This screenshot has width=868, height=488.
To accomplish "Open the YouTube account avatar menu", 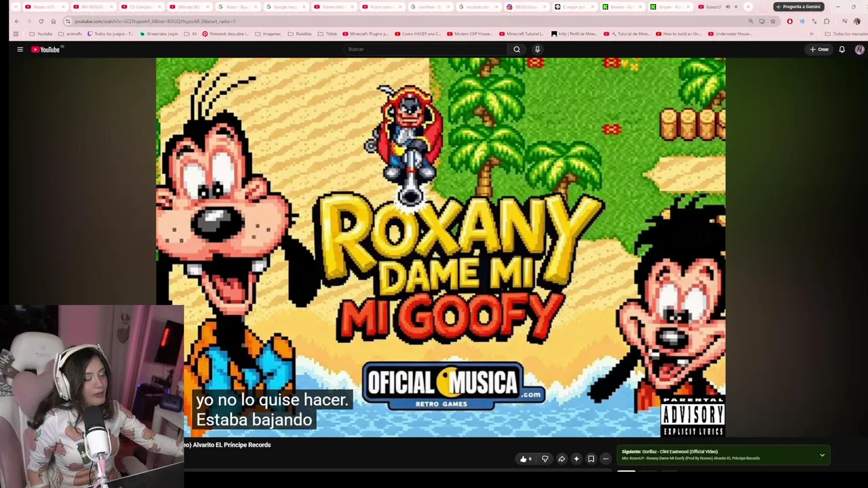I will tap(859, 49).
